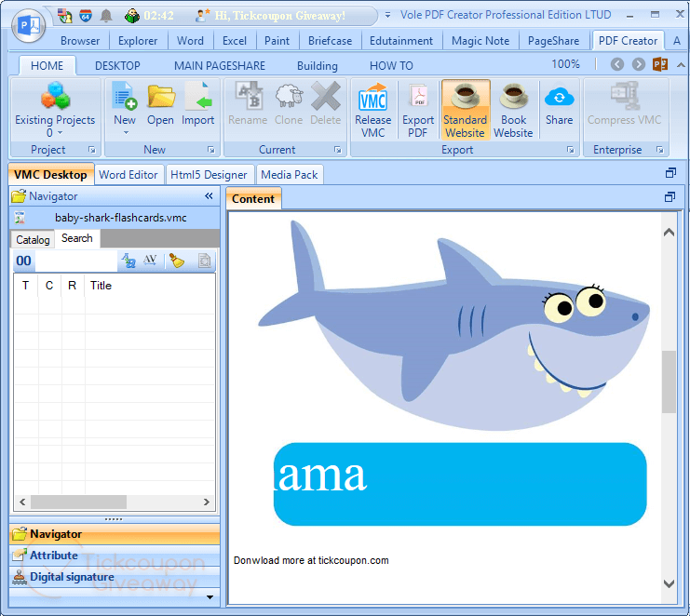Expand the New group dialog launcher

pos(211,150)
